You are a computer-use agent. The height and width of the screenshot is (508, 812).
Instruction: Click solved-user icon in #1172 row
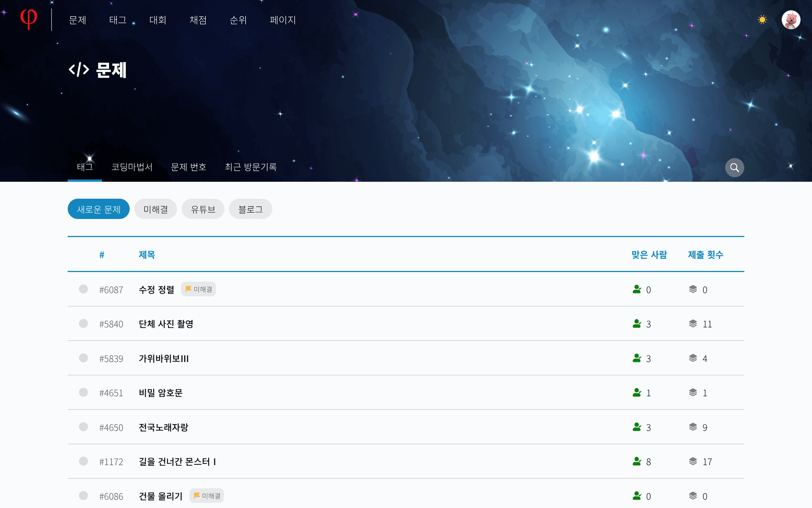pos(637,461)
